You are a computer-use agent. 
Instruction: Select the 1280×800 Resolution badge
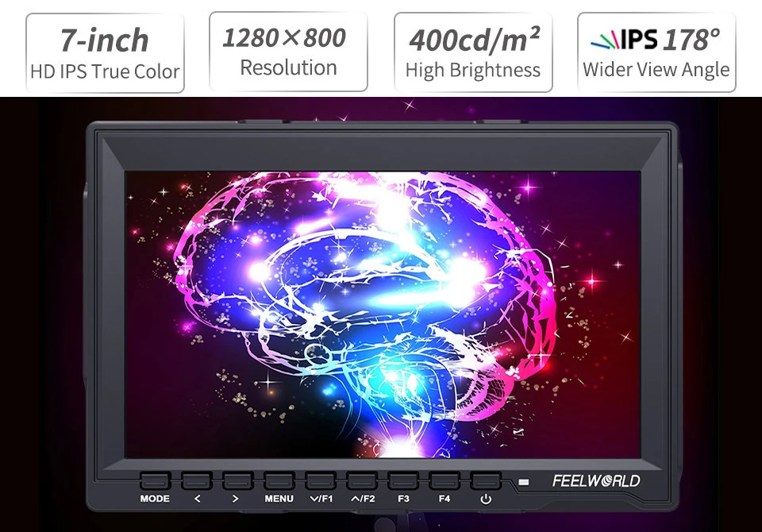[x=288, y=52]
